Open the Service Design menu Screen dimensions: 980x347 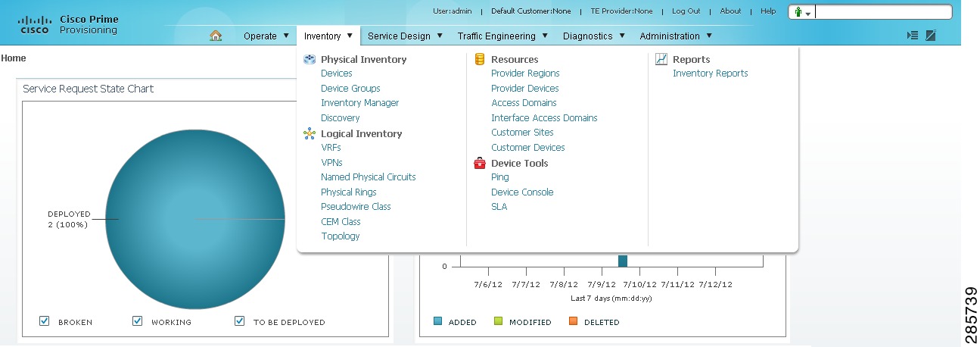(x=404, y=36)
